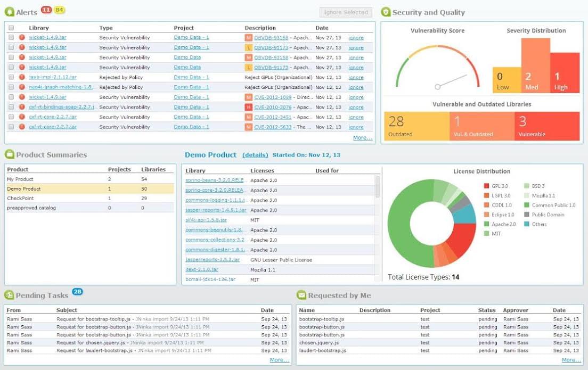
Task: Check the cxf-rt-core row with CVE-2012-5633
Action: click(x=11, y=127)
